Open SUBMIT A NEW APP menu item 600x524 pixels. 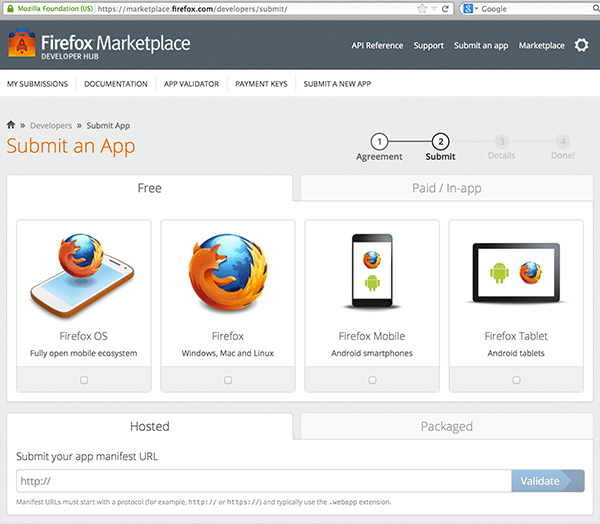click(337, 84)
